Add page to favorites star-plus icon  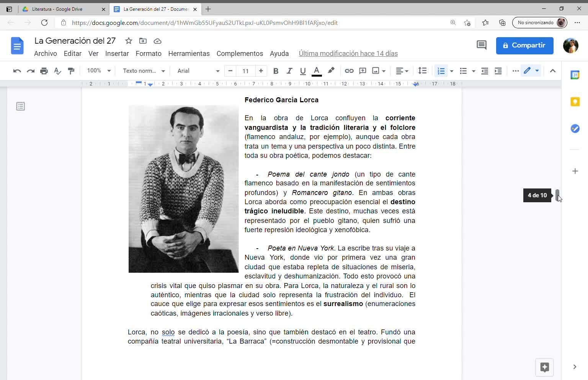467,23
